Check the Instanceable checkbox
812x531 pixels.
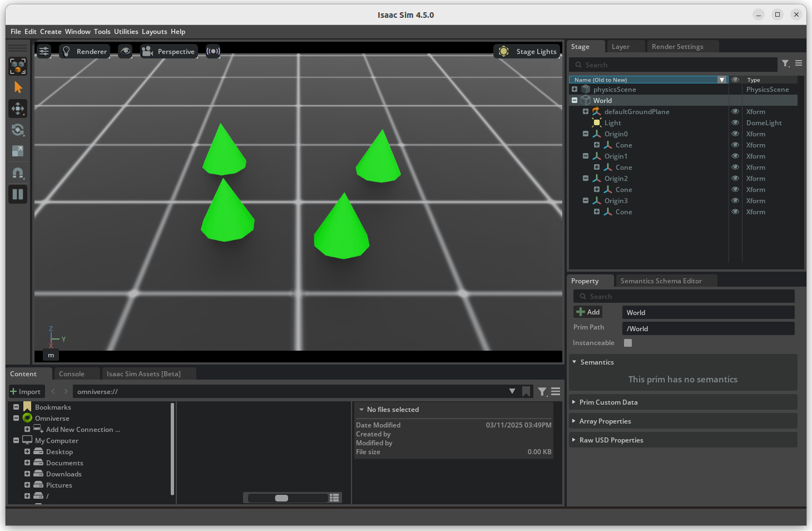(x=628, y=343)
